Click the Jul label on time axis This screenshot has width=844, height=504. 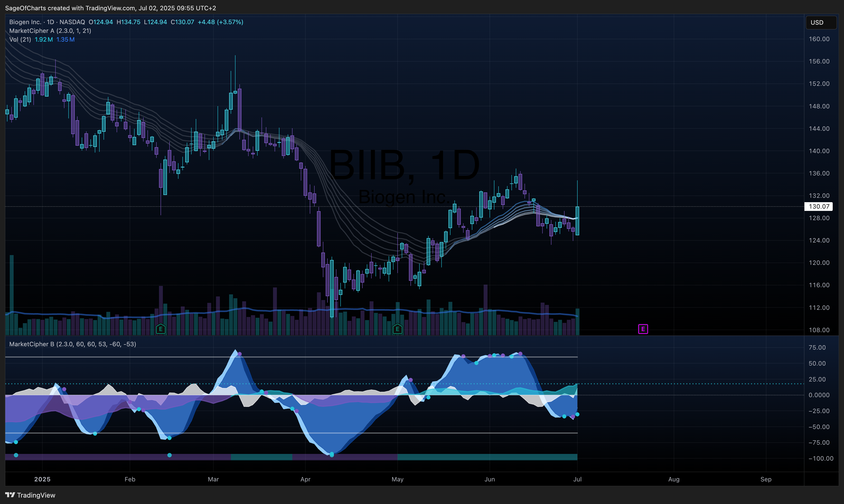tap(577, 479)
